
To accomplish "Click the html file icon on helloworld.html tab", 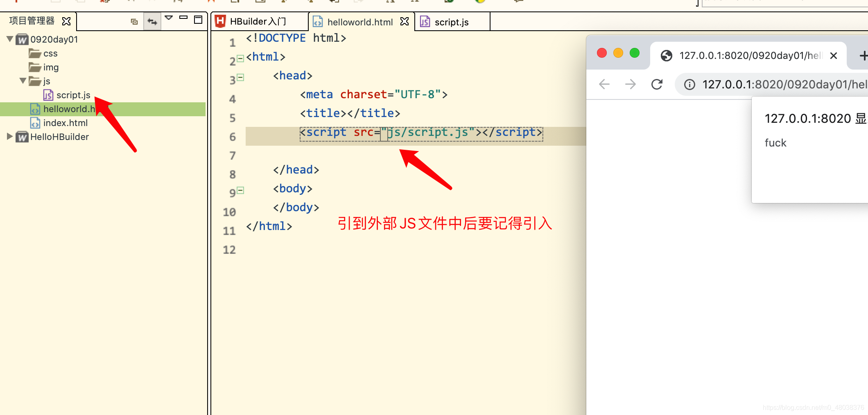I will [318, 21].
